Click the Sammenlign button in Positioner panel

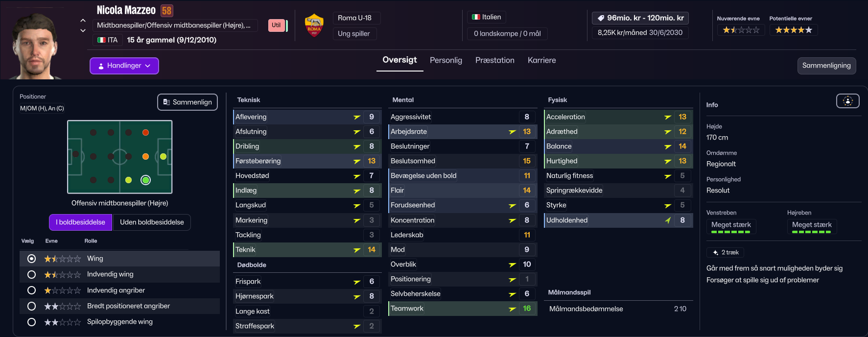(x=188, y=102)
